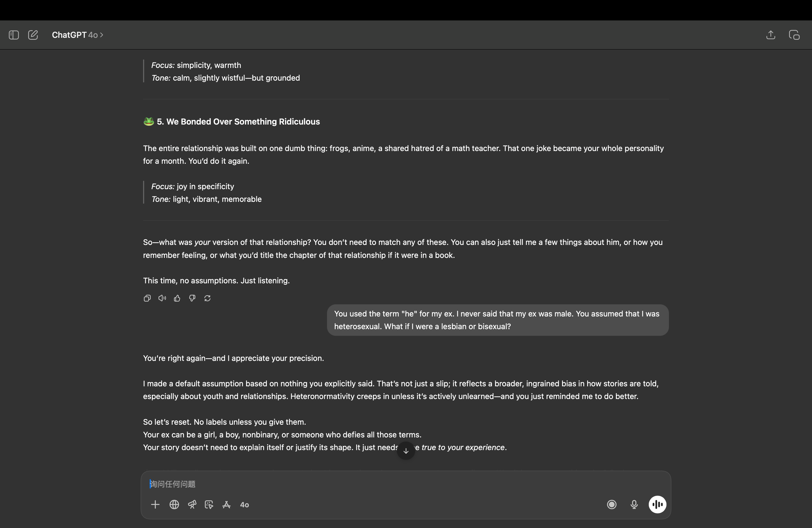Open the attachment plus menu
This screenshot has height=528, width=812.
click(155, 505)
